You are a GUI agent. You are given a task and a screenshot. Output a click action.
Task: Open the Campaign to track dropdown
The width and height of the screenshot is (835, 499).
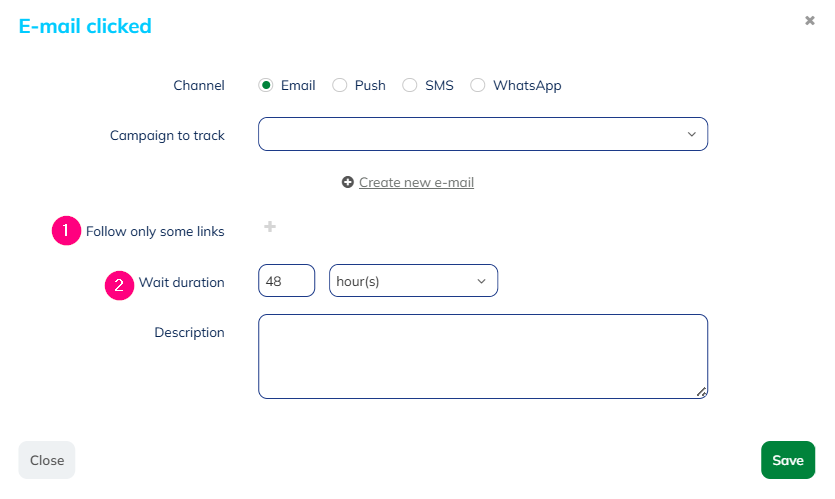coord(482,134)
